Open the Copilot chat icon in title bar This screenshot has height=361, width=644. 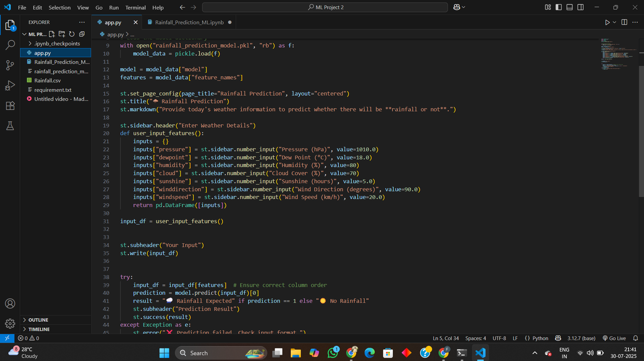click(x=456, y=8)
